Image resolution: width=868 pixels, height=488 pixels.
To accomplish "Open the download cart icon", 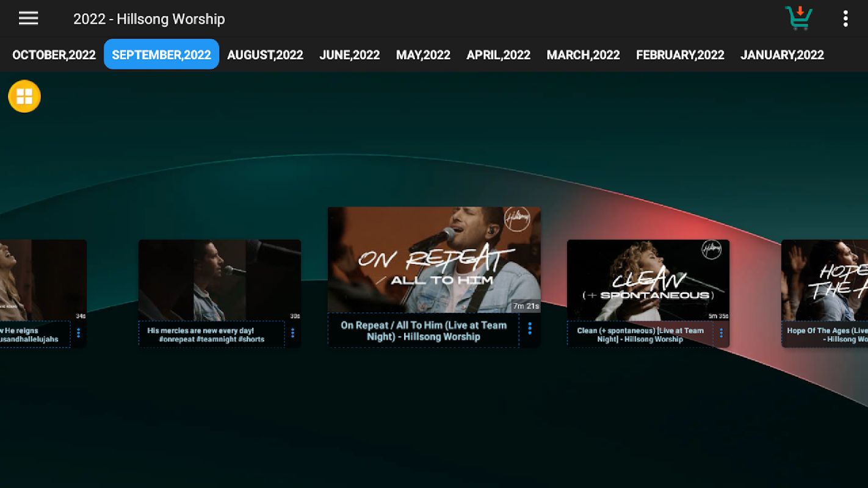I will [x=799, y=18].
